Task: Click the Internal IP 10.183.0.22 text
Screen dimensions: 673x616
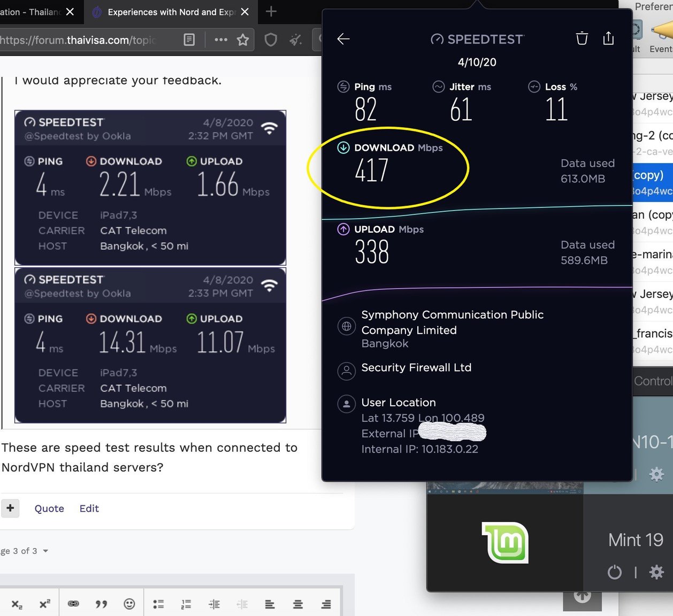Action: click(x=419, y=449)
